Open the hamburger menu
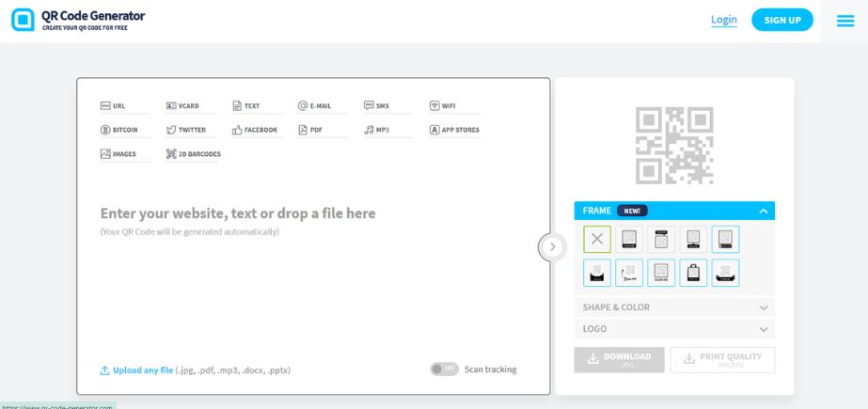The image size is (868, 409). (844, 21)
